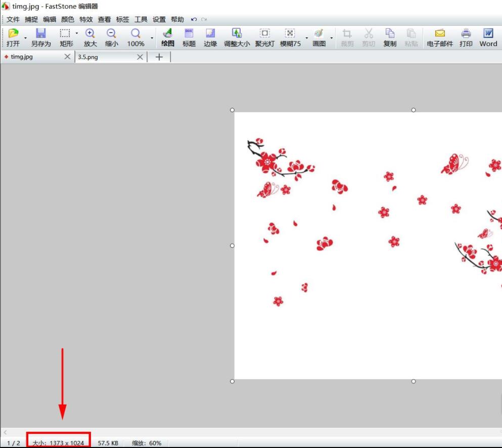Expand the 100% zoom dropdown arrow
502x448 pixels.
pyautogui.click(x=152, y=38)
